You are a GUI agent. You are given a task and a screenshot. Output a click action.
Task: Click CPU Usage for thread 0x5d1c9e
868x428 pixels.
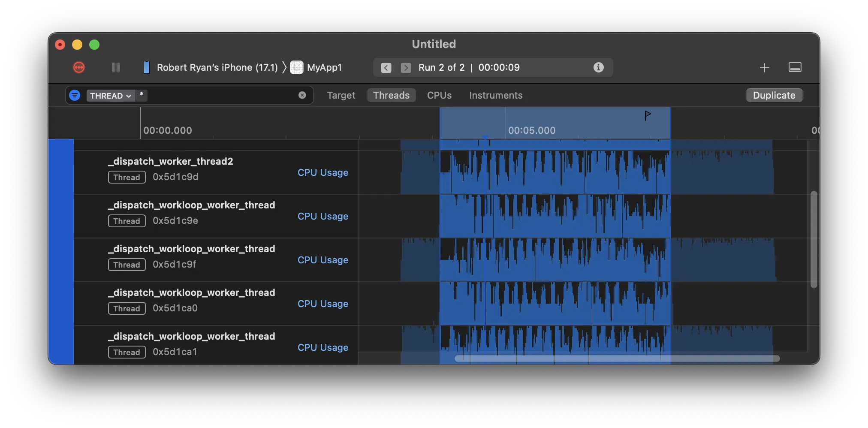(323, 216)
